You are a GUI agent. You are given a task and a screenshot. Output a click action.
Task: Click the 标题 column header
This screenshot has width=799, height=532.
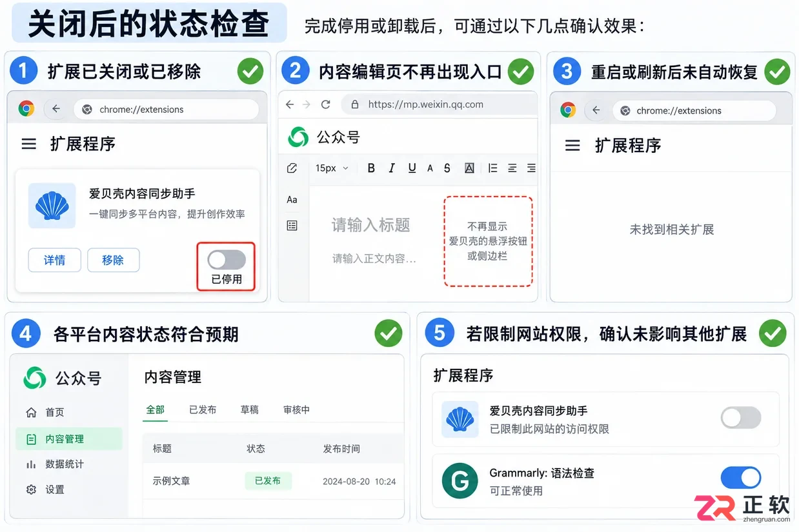[162, 449]
